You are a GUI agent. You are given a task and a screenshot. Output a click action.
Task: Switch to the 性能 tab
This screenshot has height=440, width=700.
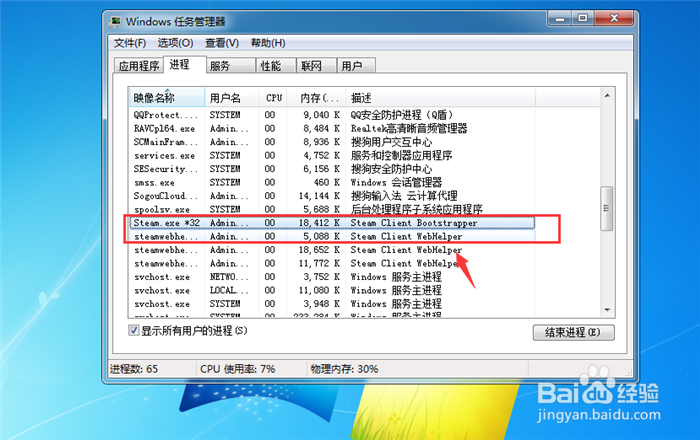pyautogui.click(x=276, y=66)
